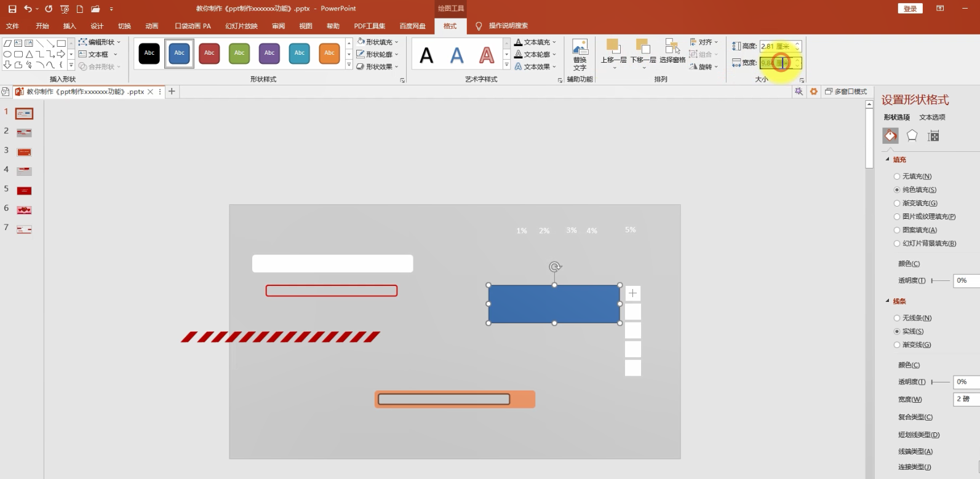
Task: Open the 旋转 rotate dropdown
Action: click(704, 66)
